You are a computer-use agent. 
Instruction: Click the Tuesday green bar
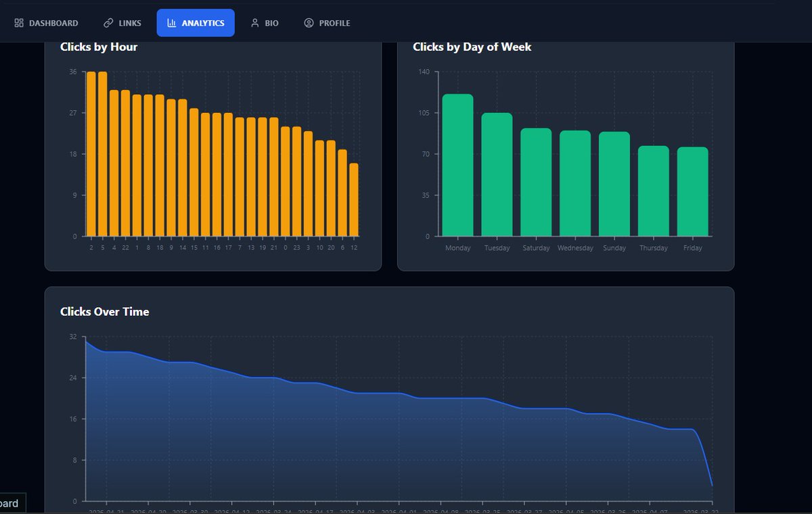497,174
